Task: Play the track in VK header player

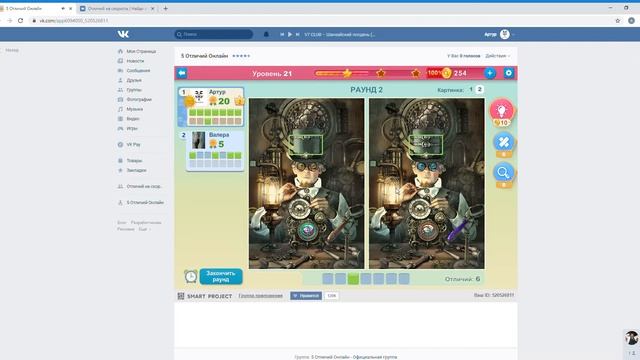Action: [x=290, y=35]
